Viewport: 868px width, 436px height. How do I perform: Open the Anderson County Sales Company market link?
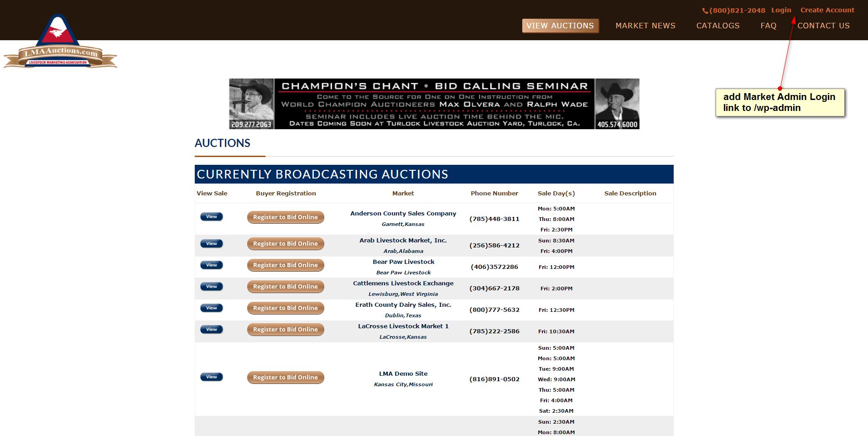pos(403,213)
